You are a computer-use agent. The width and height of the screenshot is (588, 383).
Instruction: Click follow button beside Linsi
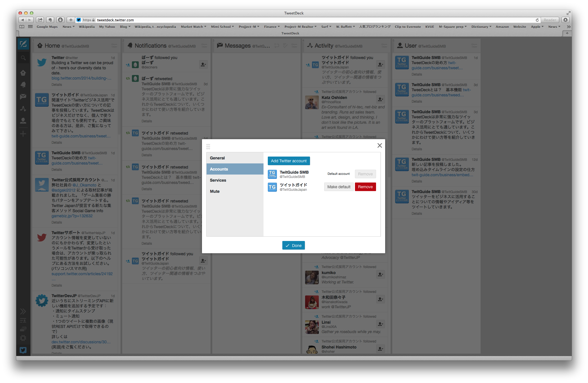[380, 324]
